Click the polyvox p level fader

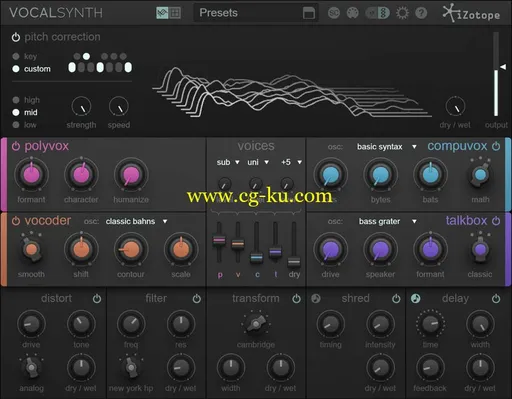pyautogui.click(x=219, y=240)
